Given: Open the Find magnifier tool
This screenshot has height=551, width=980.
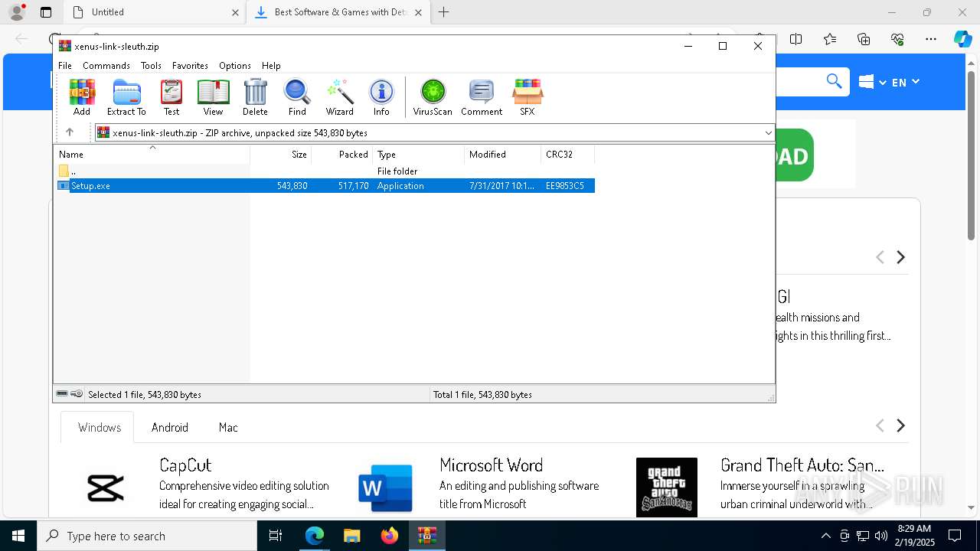Looking at the screenshot, I should pyautogui.click(x=297, y=97).
